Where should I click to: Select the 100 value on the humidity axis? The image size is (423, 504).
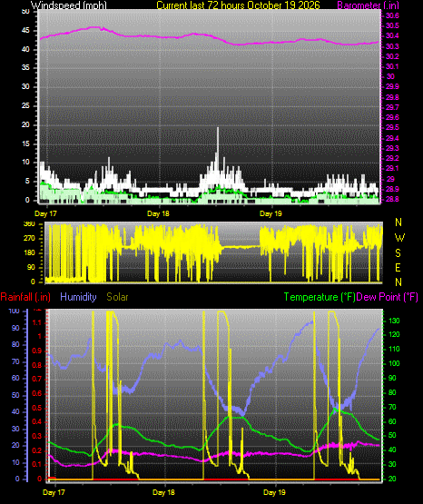point(15,311)
